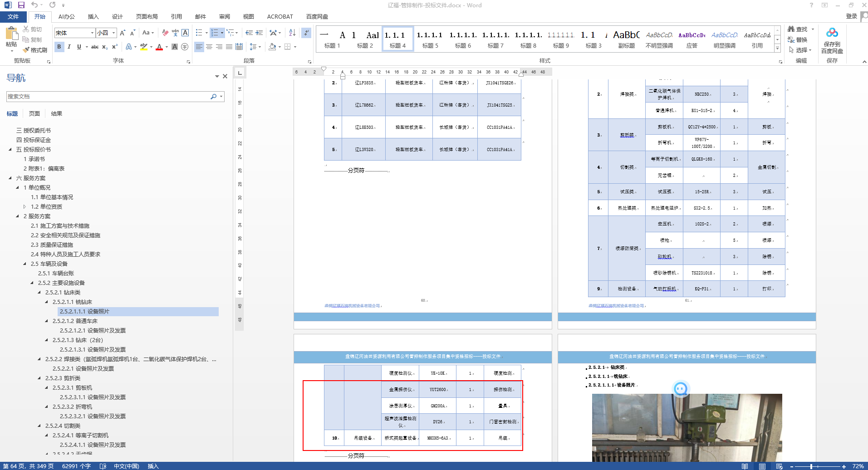The width and height of the screenshot is (868, 470).
Task: Decrease paragraph indent
Action: [x=249, y=33]
